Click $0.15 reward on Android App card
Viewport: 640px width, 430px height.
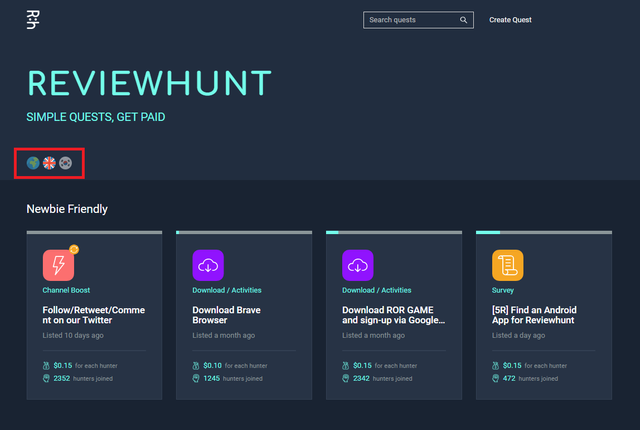coord(512,366)
